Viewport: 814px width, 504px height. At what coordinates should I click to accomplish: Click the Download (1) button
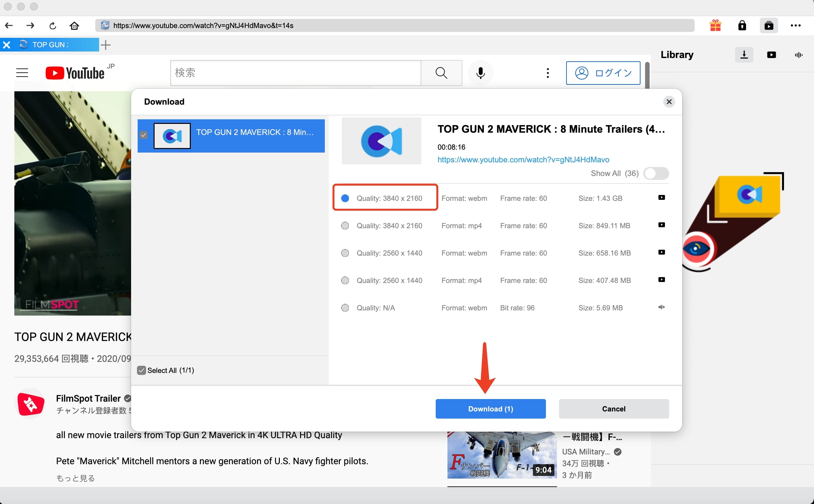point(490,409)
